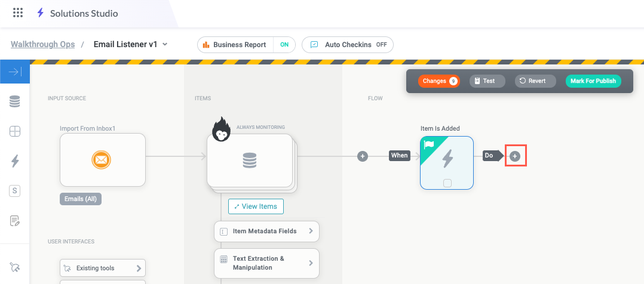The width and height of the screenshot is (644, 284).
Task: Check the box on Item Is Added card
Action: pyautogui.click(x=447, y=183)
